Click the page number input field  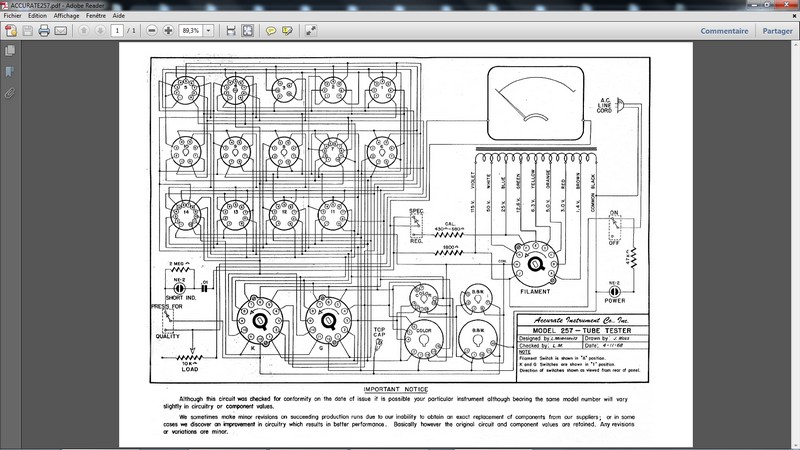point(117,31)
